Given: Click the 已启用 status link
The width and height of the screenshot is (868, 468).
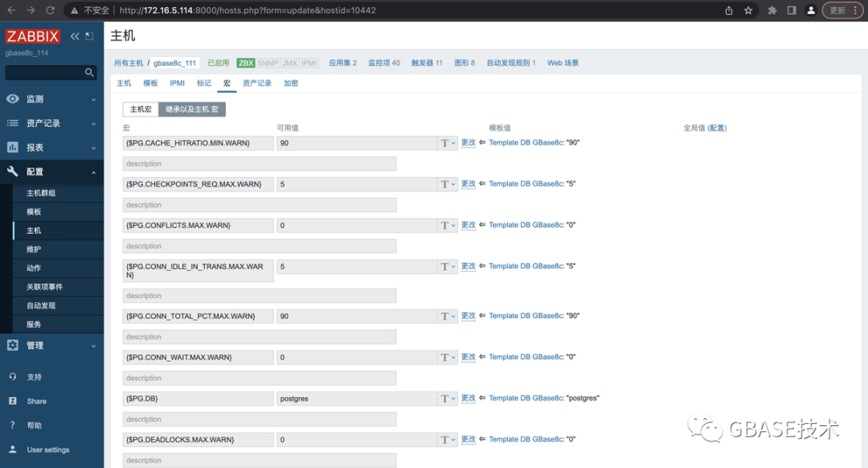Looking at the screenshot, I should tap(218, 64).
